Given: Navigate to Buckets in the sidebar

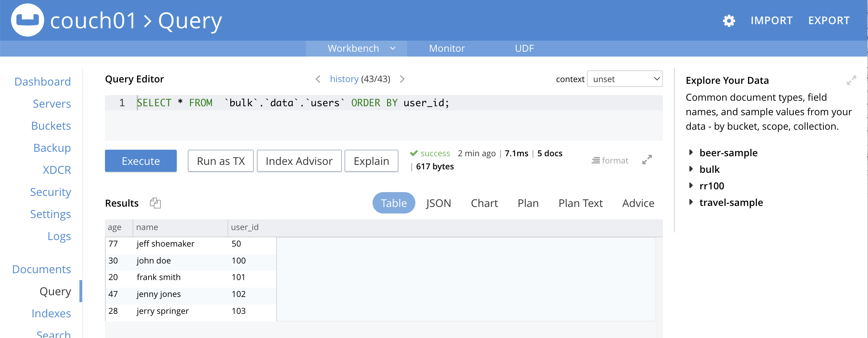Looking at the screenshot, I should [51, 126].
